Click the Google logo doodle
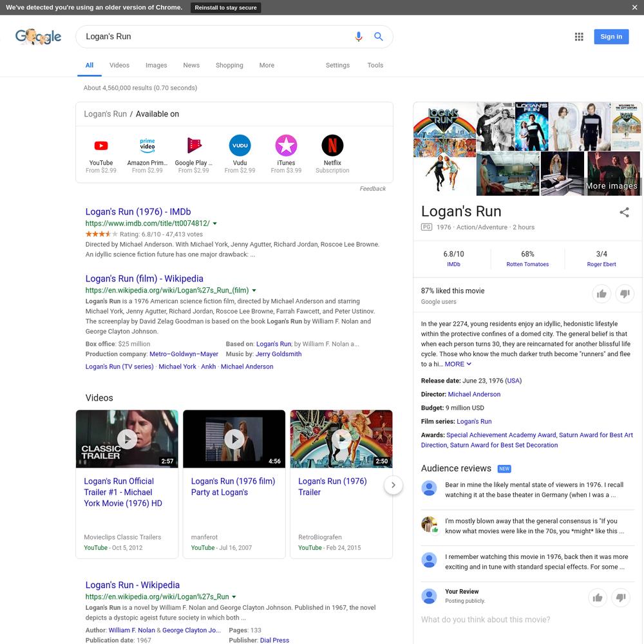The height and width of the screenshot is (644, 644). [38, 37]
